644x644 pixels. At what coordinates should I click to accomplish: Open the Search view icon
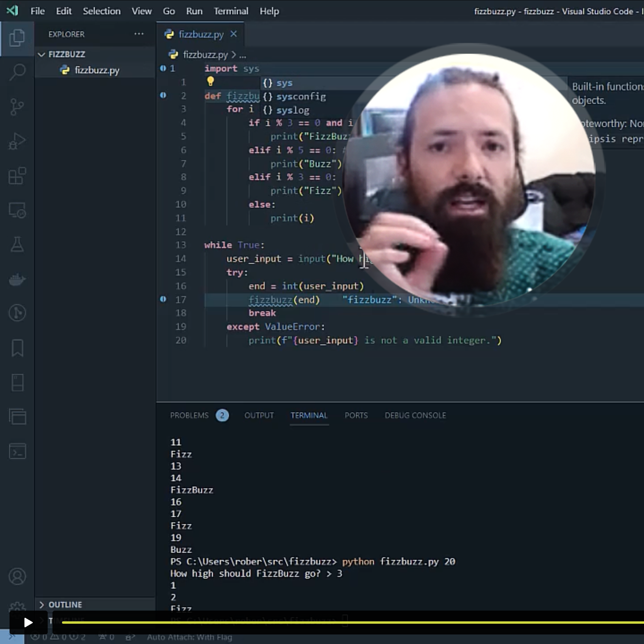click(x=17, y=72)
